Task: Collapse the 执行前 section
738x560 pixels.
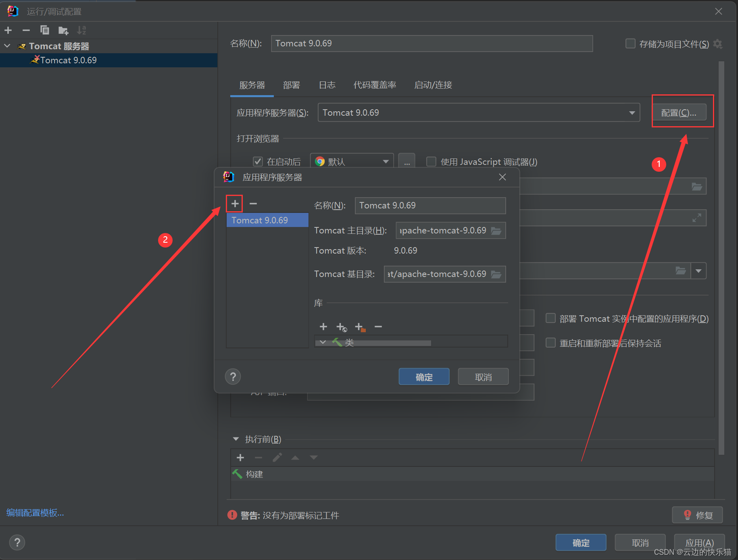Action: 236,439
